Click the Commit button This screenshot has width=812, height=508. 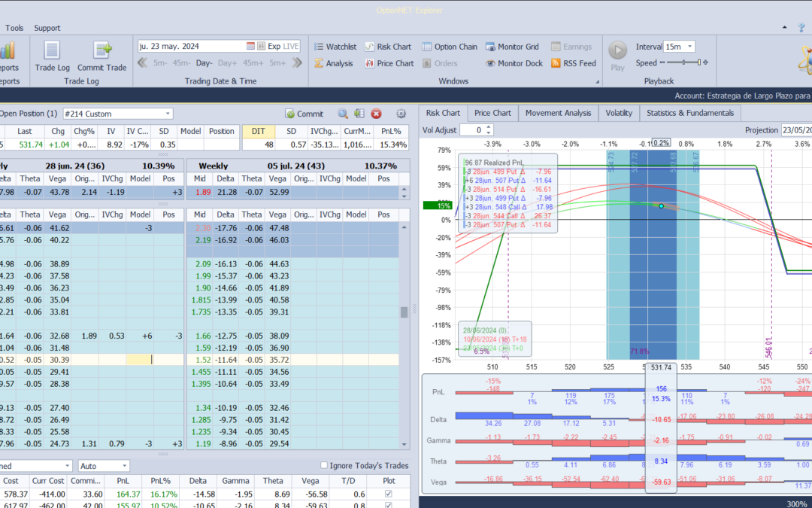(304, 114)
